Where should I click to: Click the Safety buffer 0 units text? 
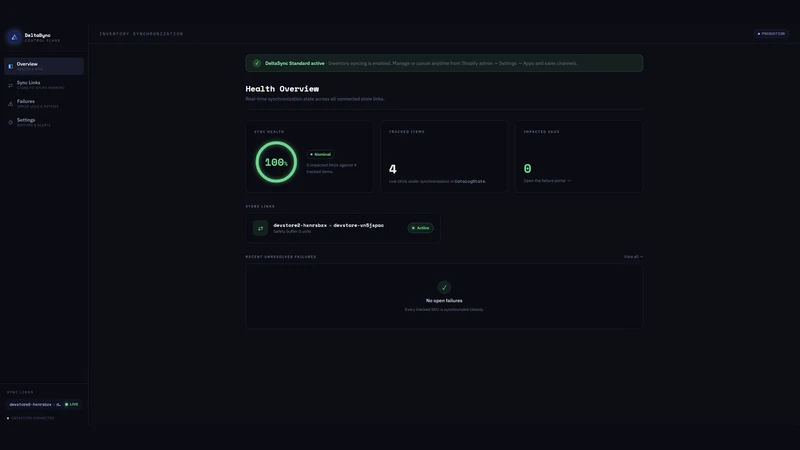[x=292, y=232]
